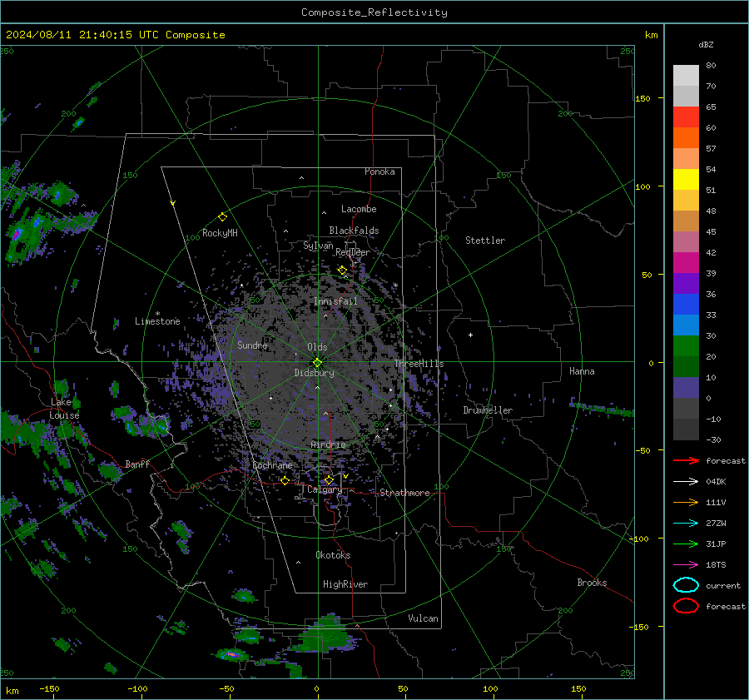Image resolution: width=749 pixels, height=700 pixels.
Task: Click the dBZ legend heading
Action: (706, 45)
